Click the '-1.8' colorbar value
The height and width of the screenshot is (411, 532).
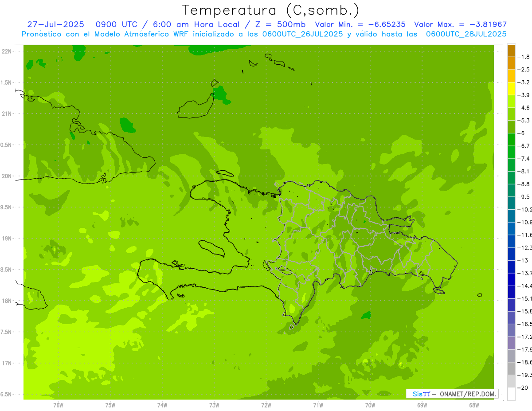[524, 57]
